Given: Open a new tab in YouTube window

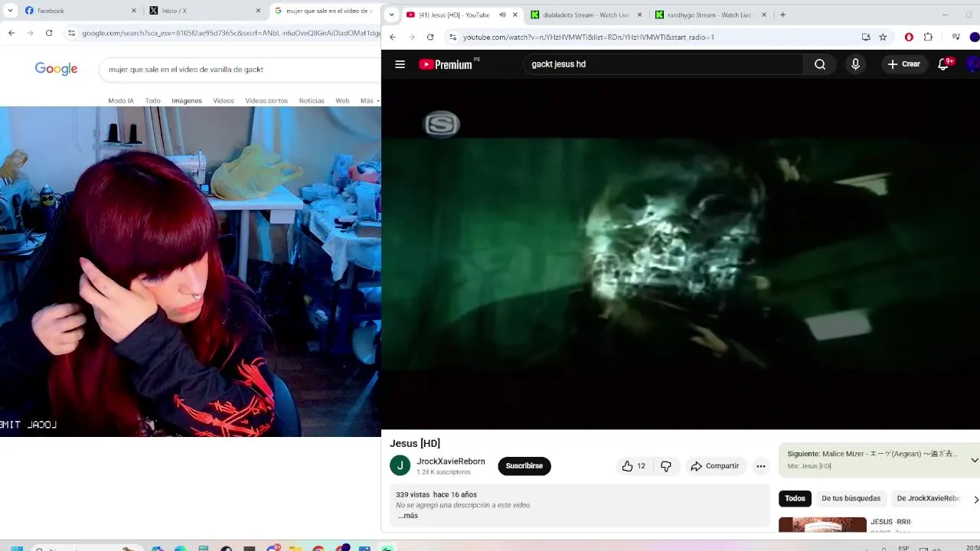Looking at the screenshot, I should point(782,15).
